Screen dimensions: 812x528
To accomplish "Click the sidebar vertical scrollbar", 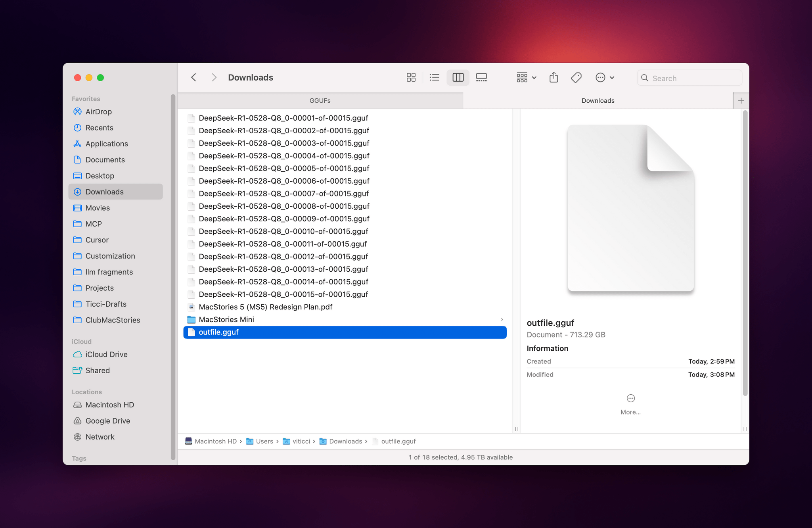I will click(x=173, y=277).
